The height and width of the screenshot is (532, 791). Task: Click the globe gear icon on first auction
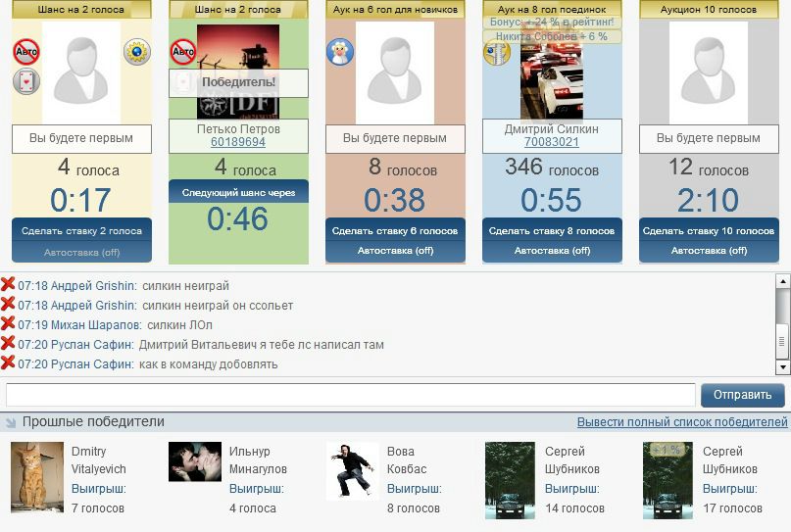[136, 51]
